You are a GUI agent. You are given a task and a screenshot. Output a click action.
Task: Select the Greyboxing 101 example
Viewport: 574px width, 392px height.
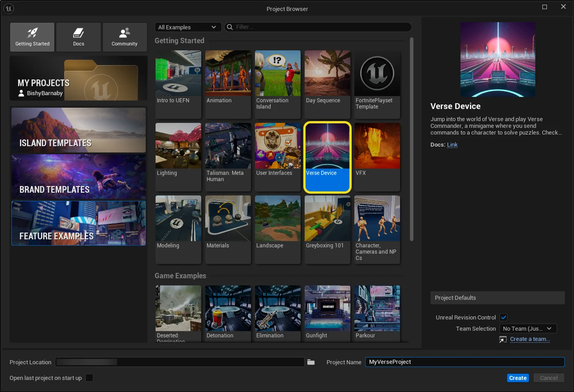328,229
